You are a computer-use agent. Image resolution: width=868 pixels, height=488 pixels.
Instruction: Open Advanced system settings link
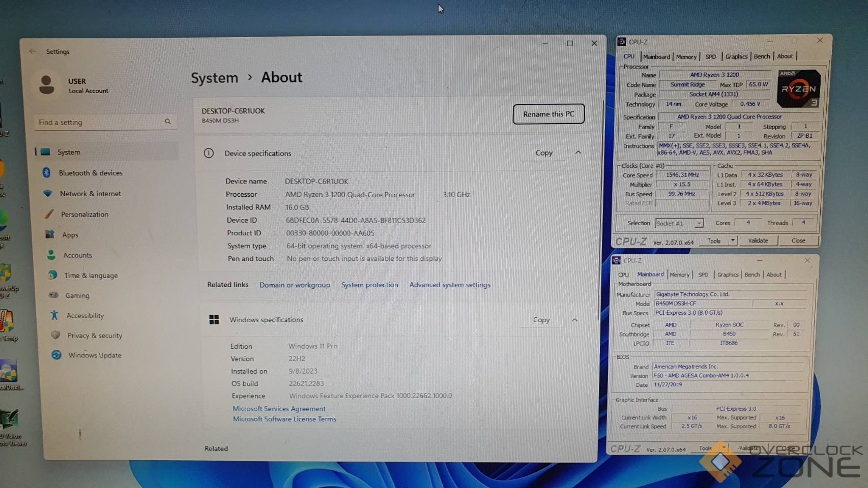[450, 285]
